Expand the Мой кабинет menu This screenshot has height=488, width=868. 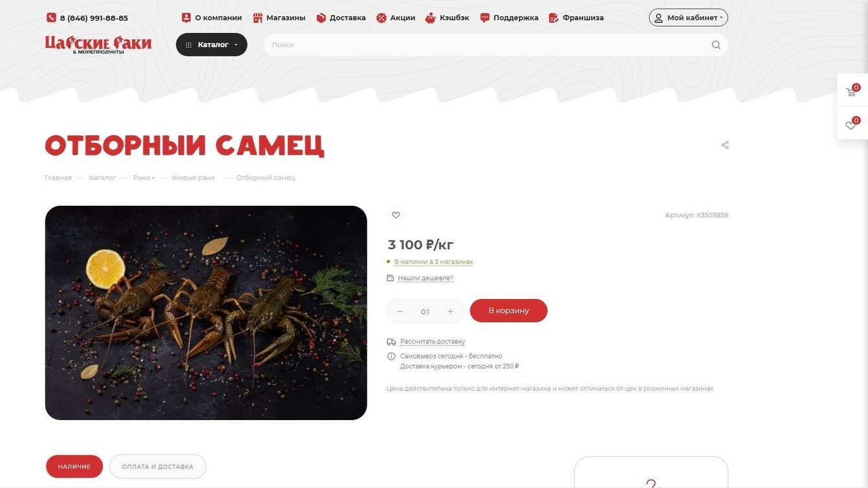pos(688,17)
